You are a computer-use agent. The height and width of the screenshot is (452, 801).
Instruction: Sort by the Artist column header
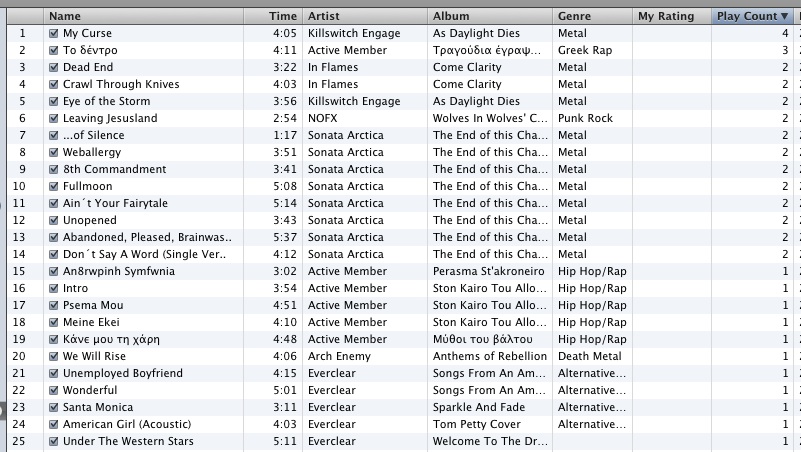tap(365, 16)
